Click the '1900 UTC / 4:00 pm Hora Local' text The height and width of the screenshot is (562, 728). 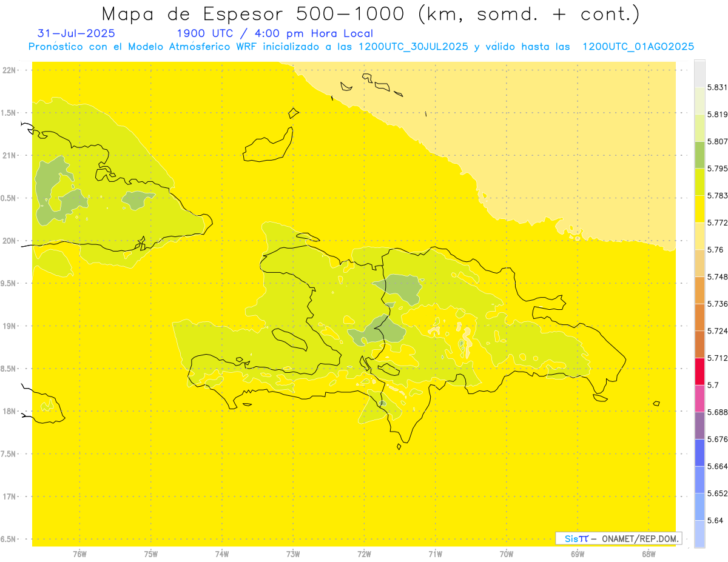coord(275,33)
